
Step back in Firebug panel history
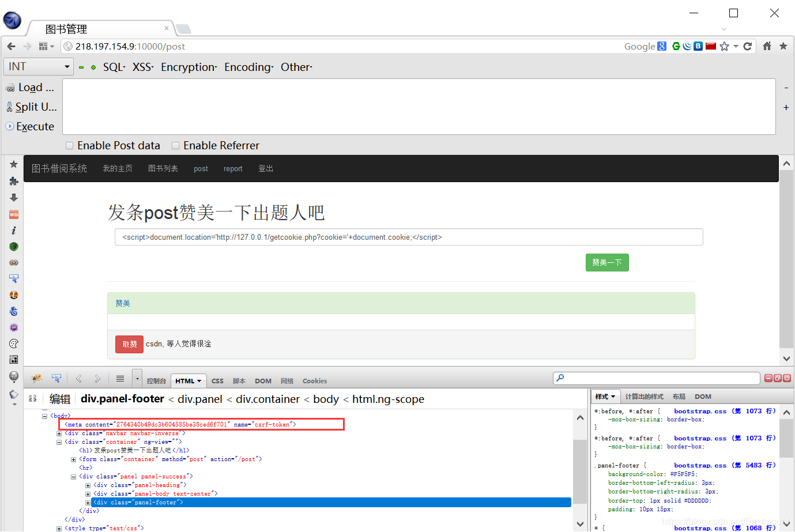pyautogui.click(x=79, y=379)
